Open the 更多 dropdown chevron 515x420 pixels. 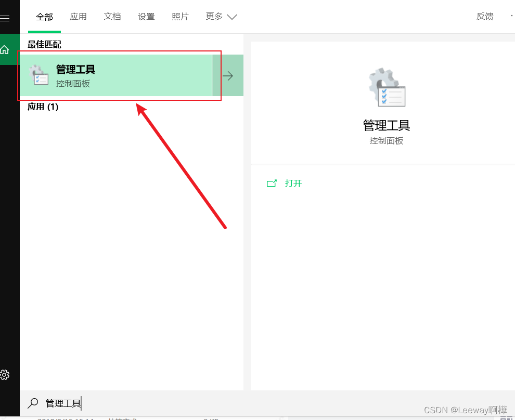[233, 17]
